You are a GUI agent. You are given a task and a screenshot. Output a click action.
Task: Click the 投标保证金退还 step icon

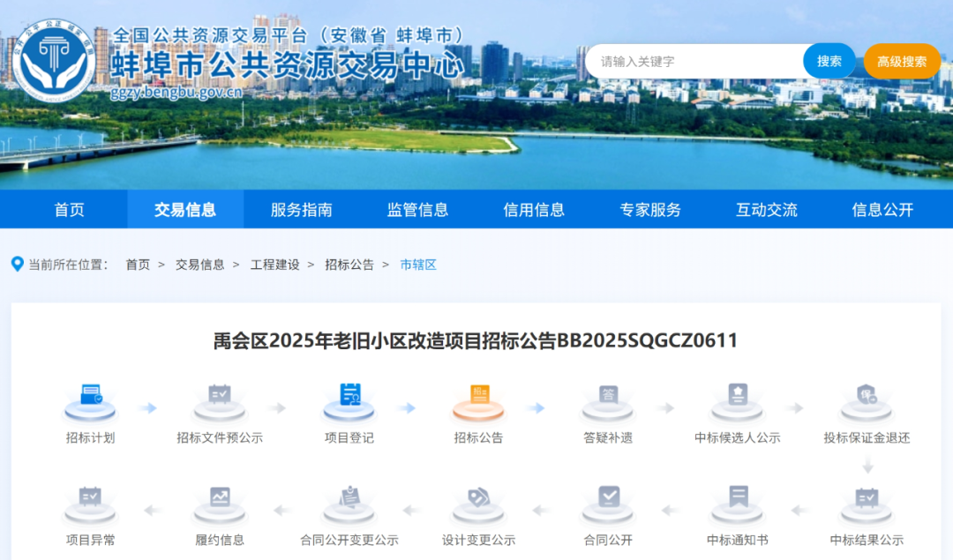pos(867,399)
